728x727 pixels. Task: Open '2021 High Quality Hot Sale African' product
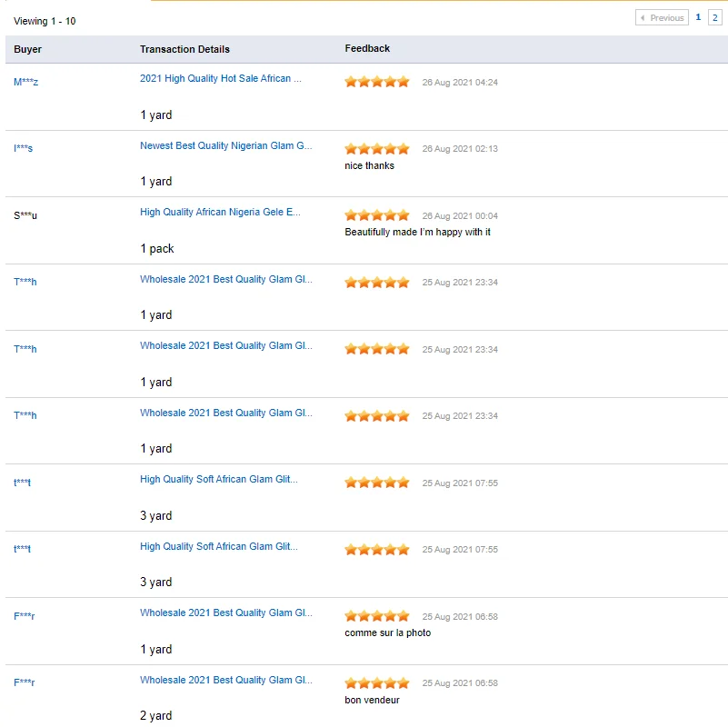point(221,78)
